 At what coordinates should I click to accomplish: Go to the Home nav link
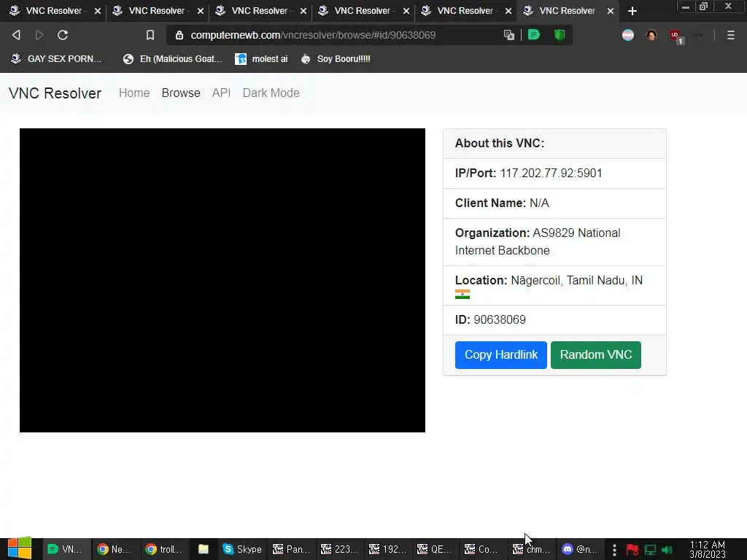tap(134, 93)
